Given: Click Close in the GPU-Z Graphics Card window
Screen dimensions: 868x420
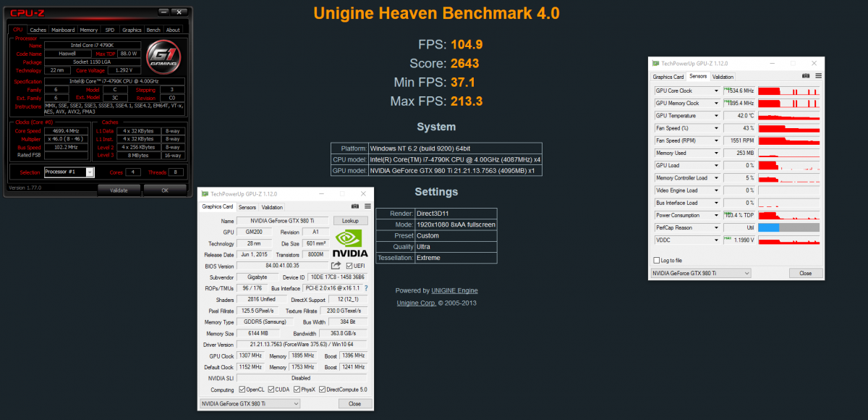Looking at the screenshot, I should [354, 403].
